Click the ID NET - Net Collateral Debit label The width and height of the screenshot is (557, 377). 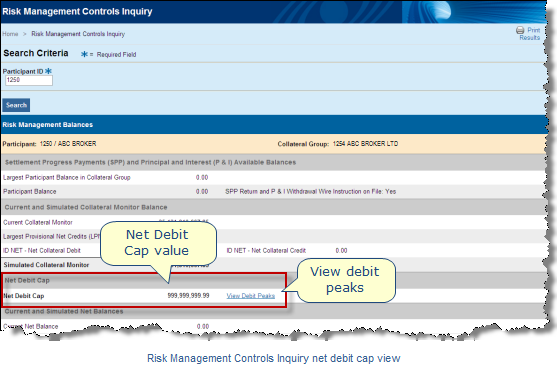coord(42,251)
